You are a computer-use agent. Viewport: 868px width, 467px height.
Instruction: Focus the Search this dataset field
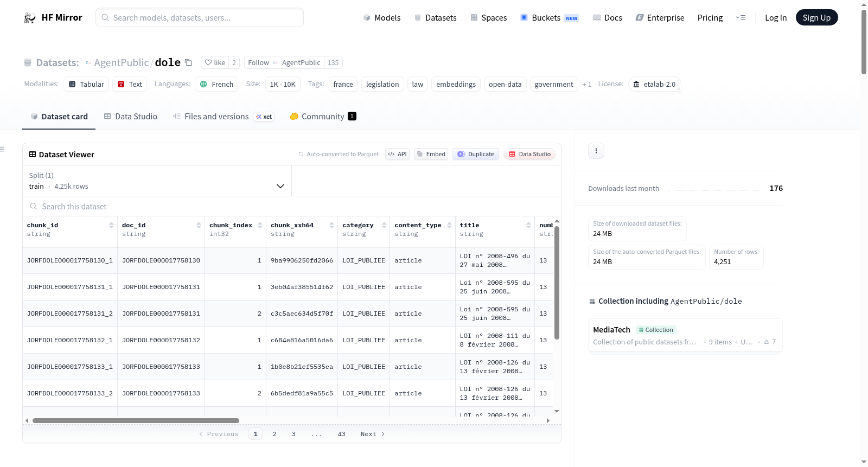292,207
